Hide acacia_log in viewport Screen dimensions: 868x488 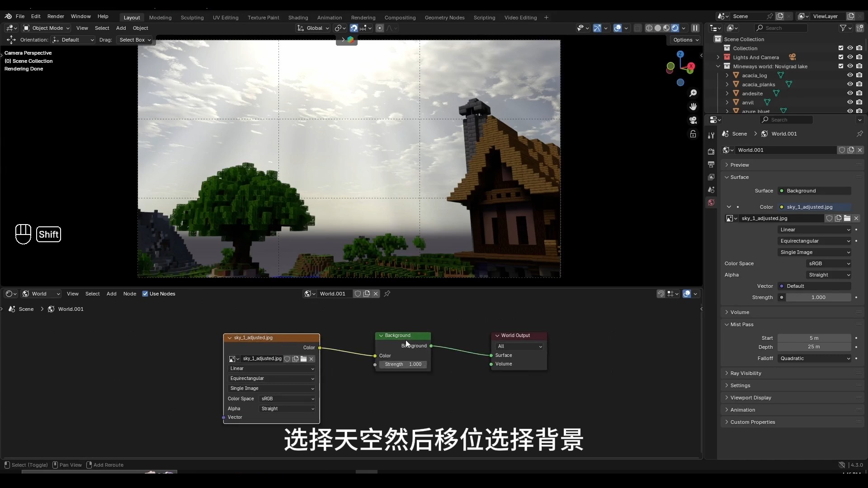tap(850, 75)
